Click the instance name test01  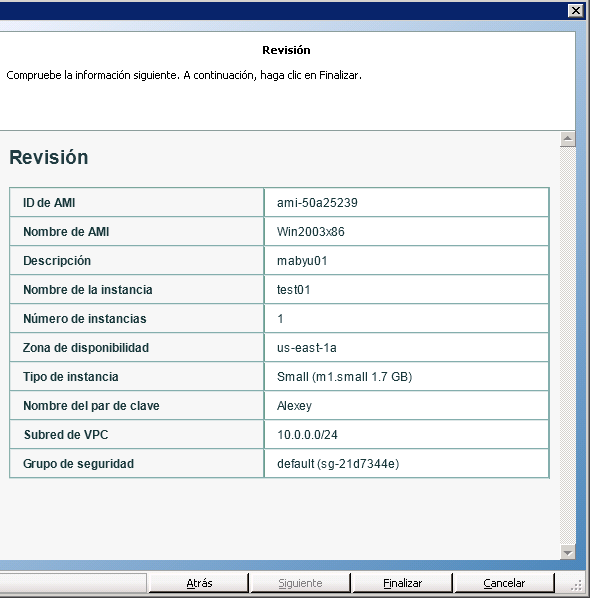293,289
